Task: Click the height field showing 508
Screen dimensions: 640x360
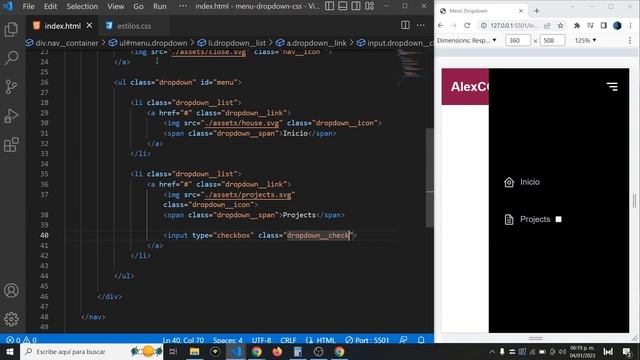Action: pyautogui.click(x=552, y=40)
